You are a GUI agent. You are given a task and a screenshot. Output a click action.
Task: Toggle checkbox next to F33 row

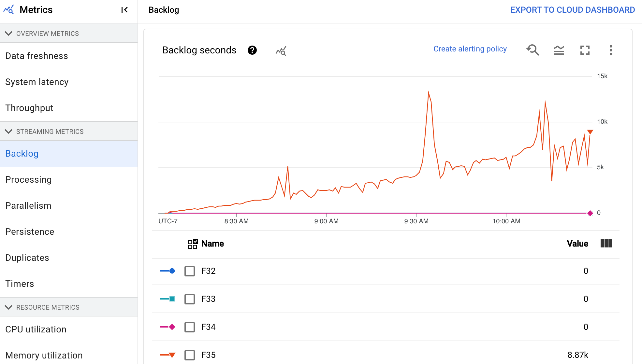pos(189,299)
